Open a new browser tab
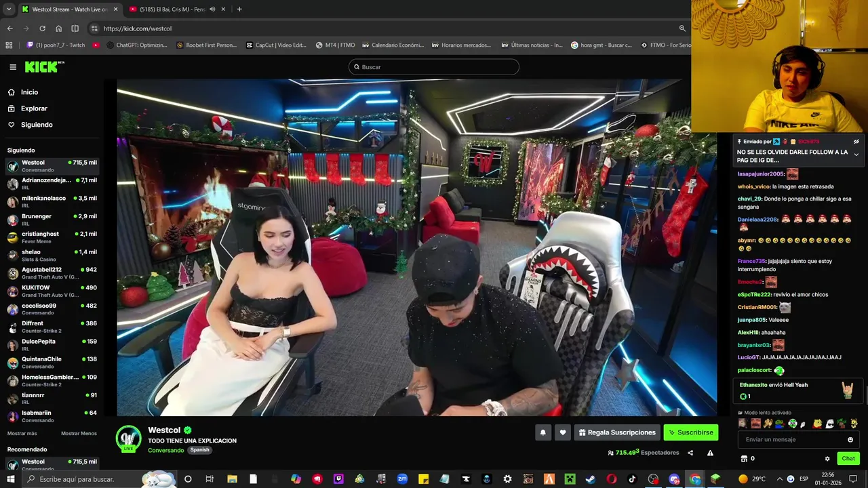 [239, 9]
